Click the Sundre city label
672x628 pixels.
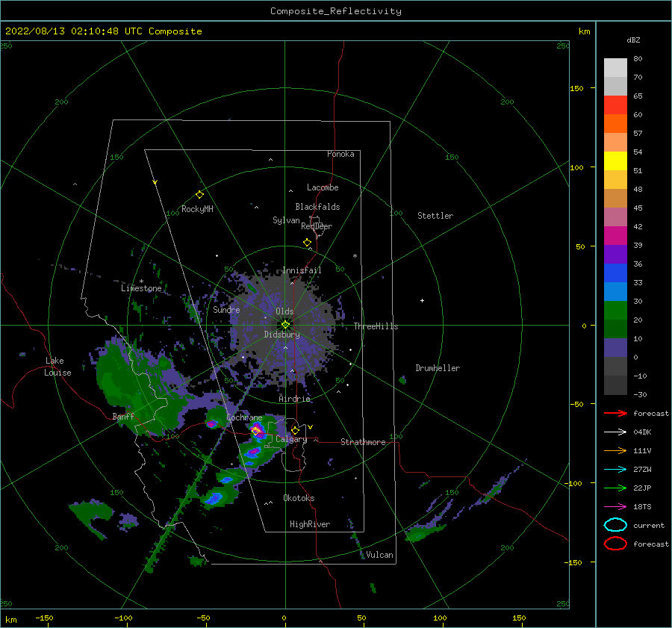(x=226, y=309)
